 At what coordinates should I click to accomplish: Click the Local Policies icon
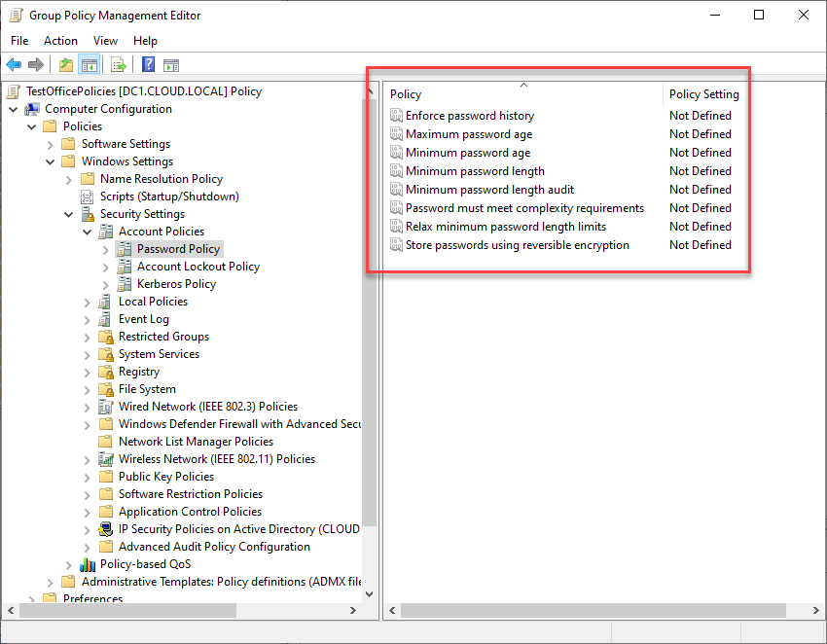coord(105,302)
